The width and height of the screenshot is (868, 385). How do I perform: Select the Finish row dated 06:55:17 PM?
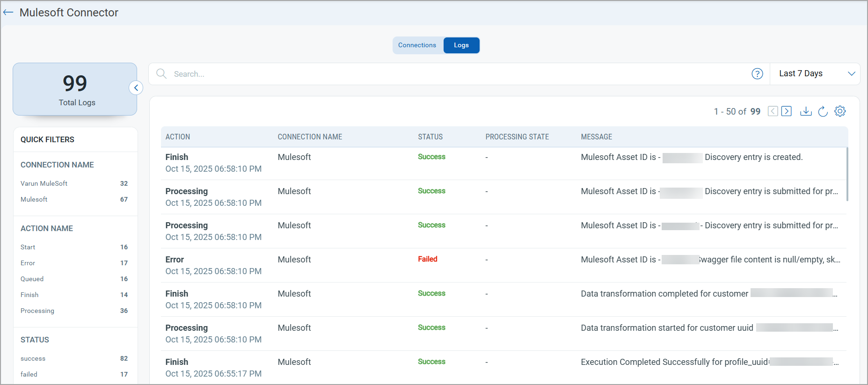point(503,368)
